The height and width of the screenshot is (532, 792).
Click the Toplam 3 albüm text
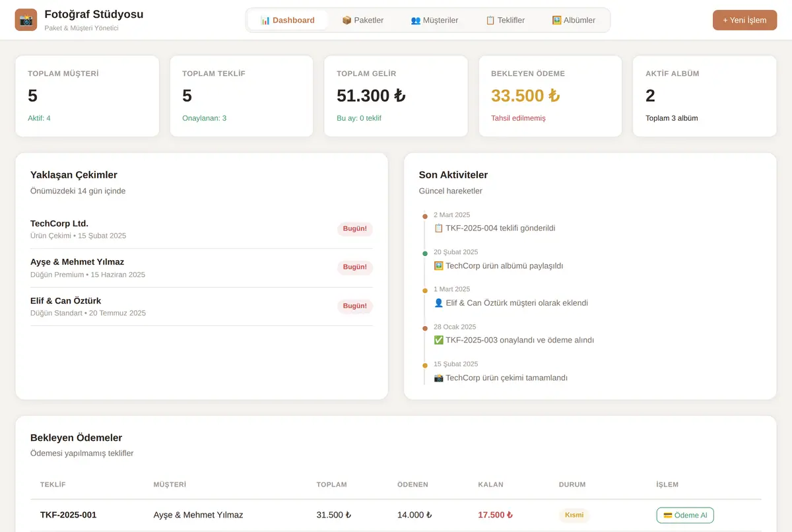coord(671,118)
